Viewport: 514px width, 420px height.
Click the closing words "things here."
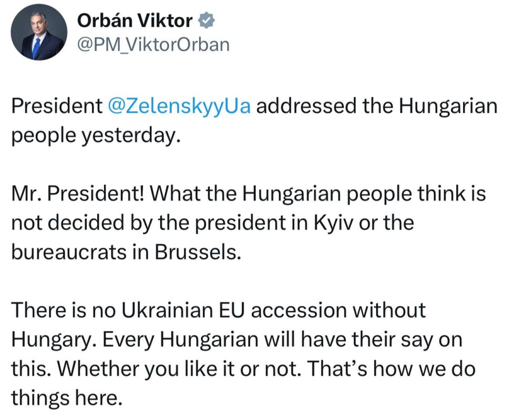click(x=66, y=397)
